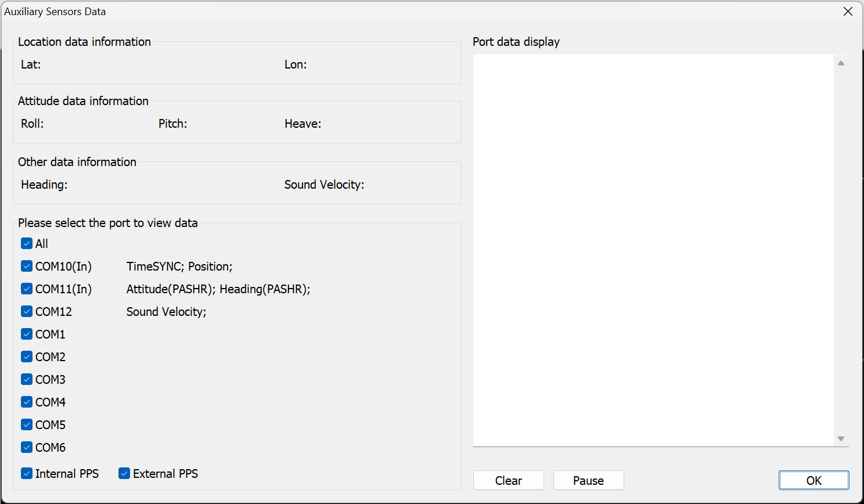Click the port display vertical scrollbar track

click(x=841, y=250)
